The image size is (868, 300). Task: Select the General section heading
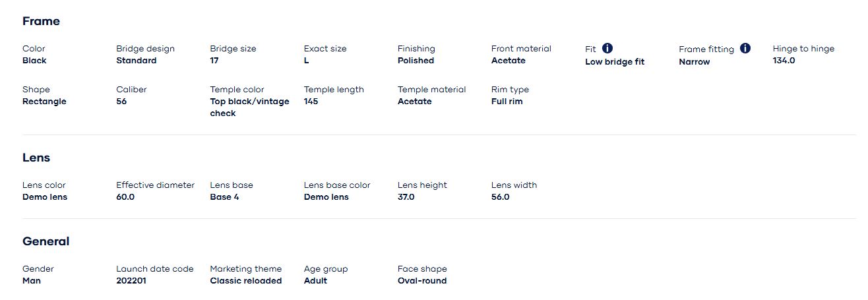click(46, 241)
